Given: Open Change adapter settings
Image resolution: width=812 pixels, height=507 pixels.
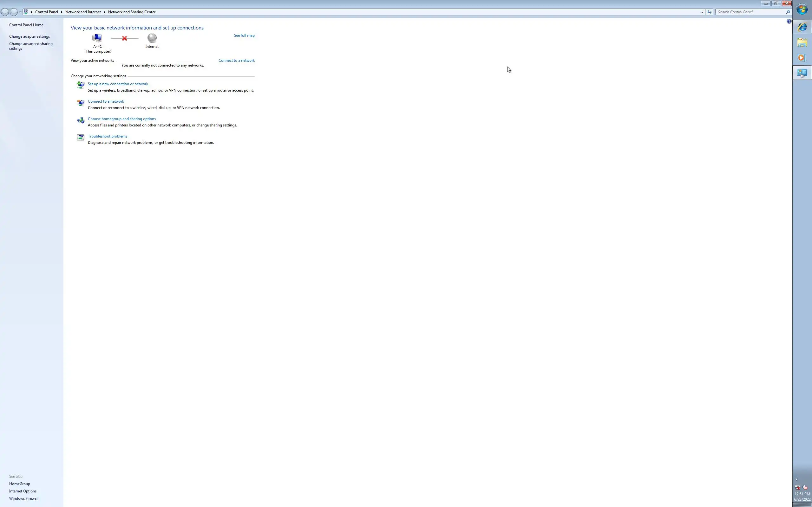Looking at the screenshot, I should coord(29,36).
